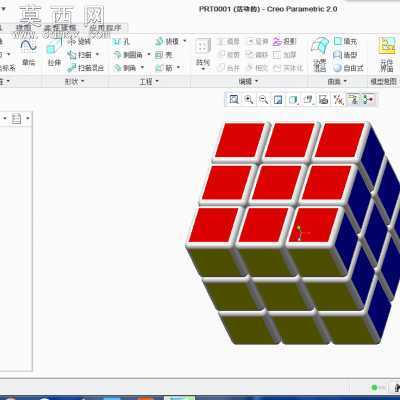Click the Refit icon in graphics toolbar

click(234, 99)
